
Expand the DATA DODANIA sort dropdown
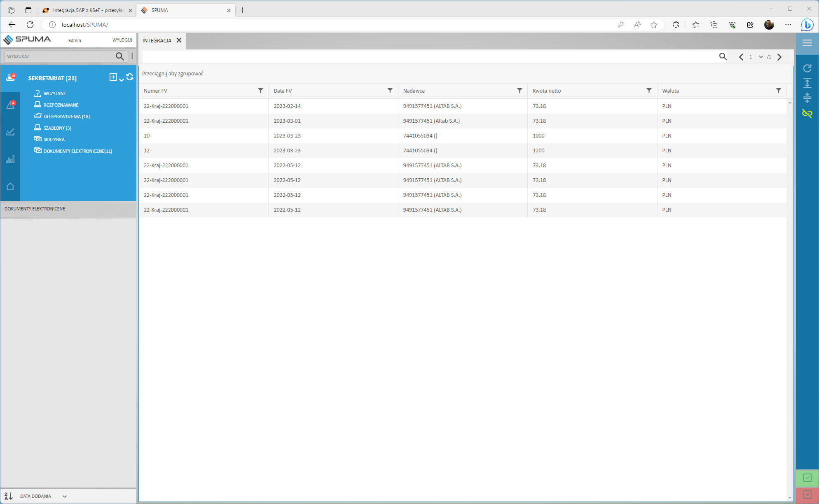coord(65,496)
